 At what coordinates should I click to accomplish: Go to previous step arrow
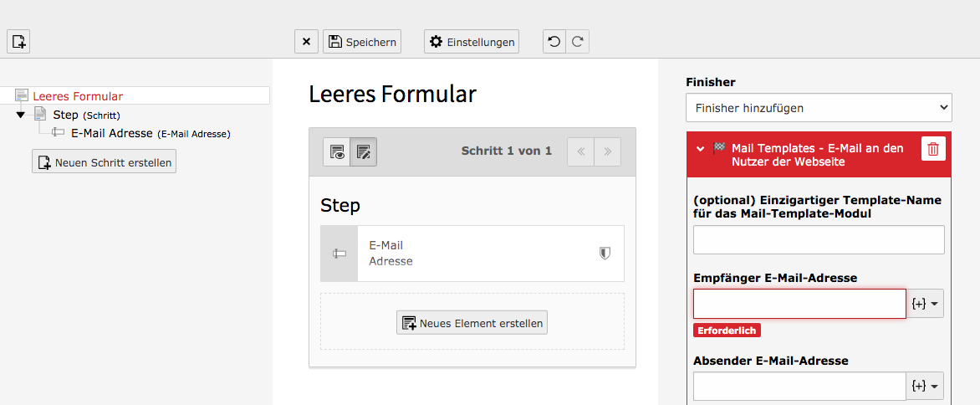(x=580, y=151)
